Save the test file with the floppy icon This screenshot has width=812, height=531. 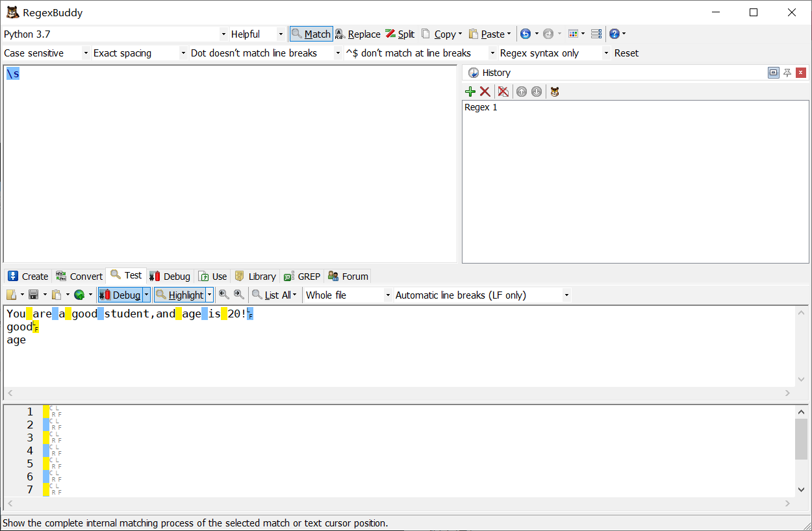(x=34, y=295)
